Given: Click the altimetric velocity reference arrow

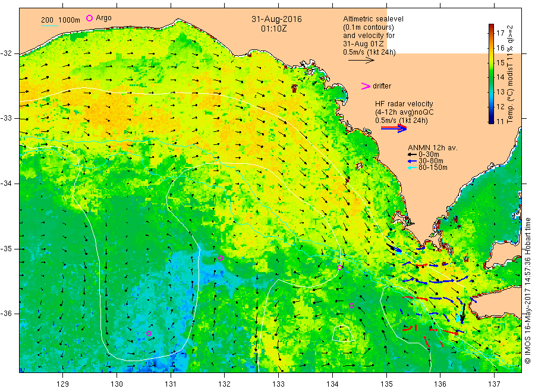Looking at the screenshot, I should 361,61.
